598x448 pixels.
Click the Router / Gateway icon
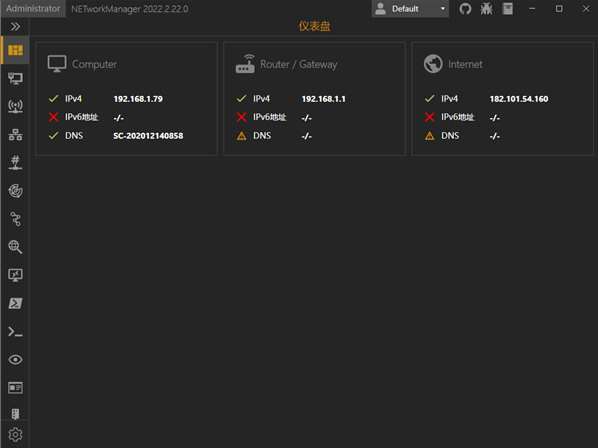[x=245, y=64]
